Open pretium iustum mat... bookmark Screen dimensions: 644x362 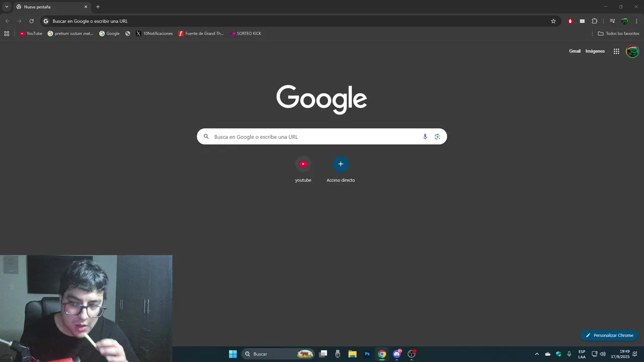pyautogui.click(x=70, y=34)
